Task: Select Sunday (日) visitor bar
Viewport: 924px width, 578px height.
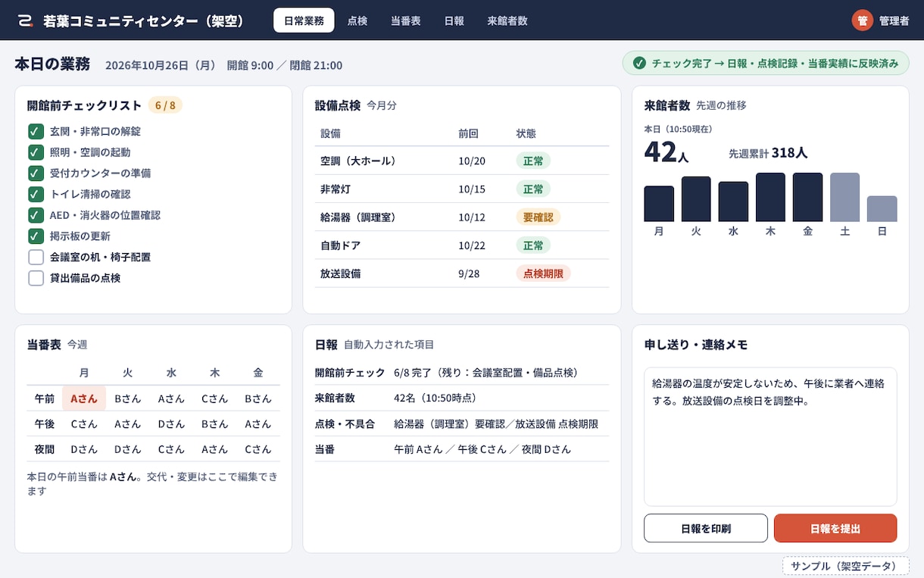Action: pyautogui.click(x=882, y=209)
